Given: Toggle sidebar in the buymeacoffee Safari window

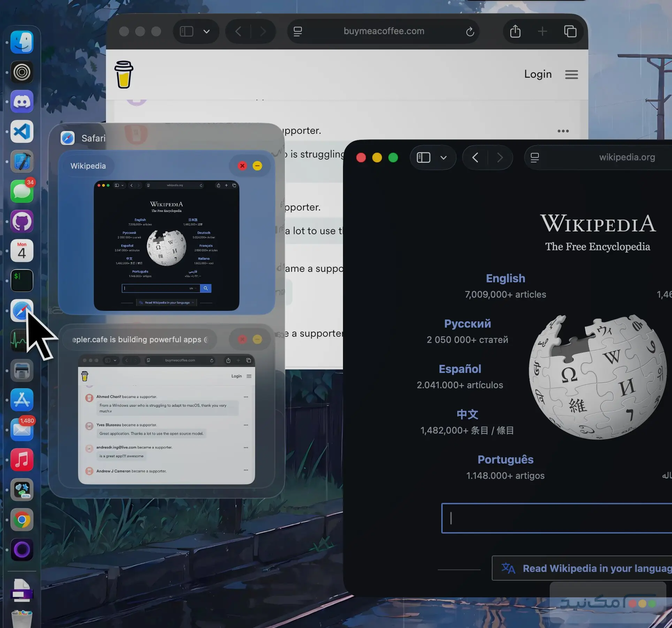Looking at the screenshot, I should coord(186,31).
